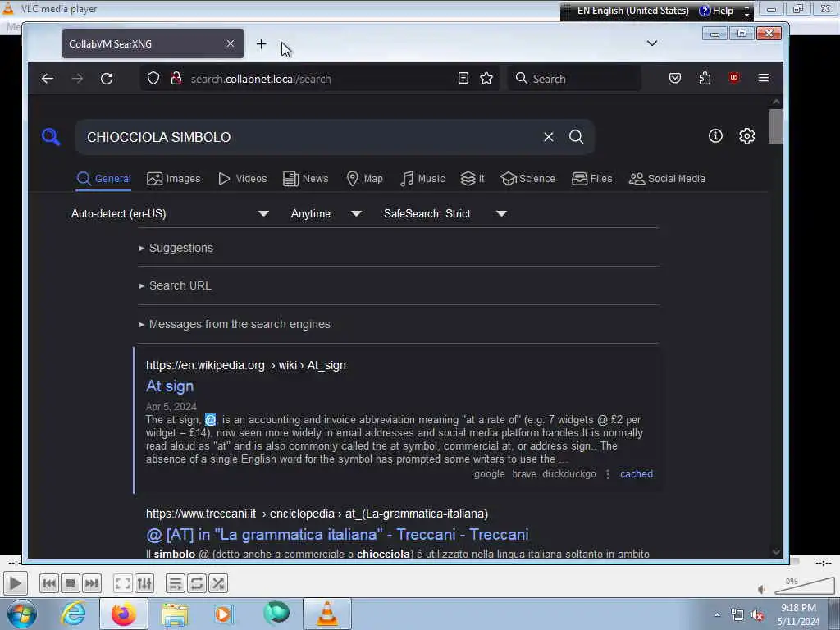Switch to the Music category

[x=422, y=178]
